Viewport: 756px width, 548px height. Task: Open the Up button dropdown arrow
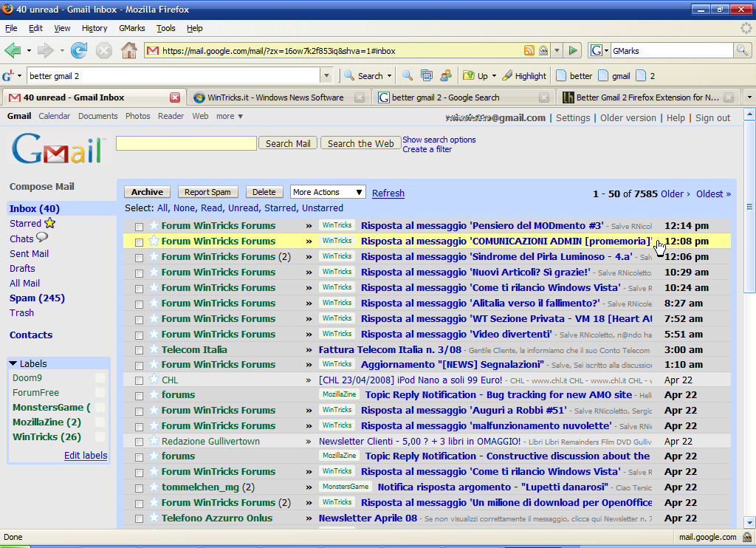(x=494, y=76)
